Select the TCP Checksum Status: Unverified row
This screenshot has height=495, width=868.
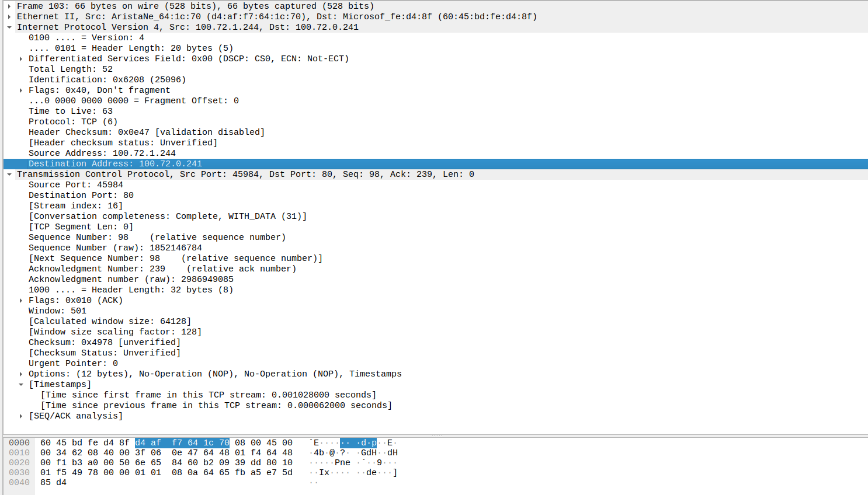tap(436, 353)
